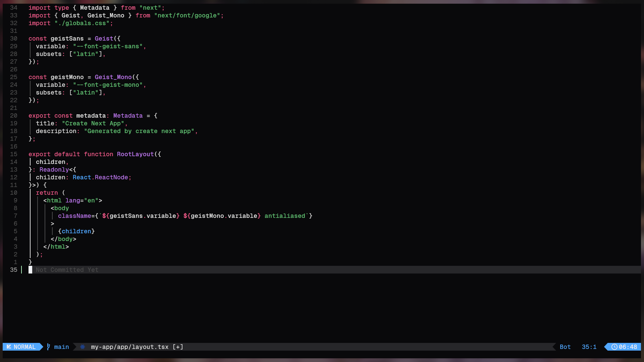Place cursor on "./globals.css" string
The image size is (644, 362).
pos(82,23)
